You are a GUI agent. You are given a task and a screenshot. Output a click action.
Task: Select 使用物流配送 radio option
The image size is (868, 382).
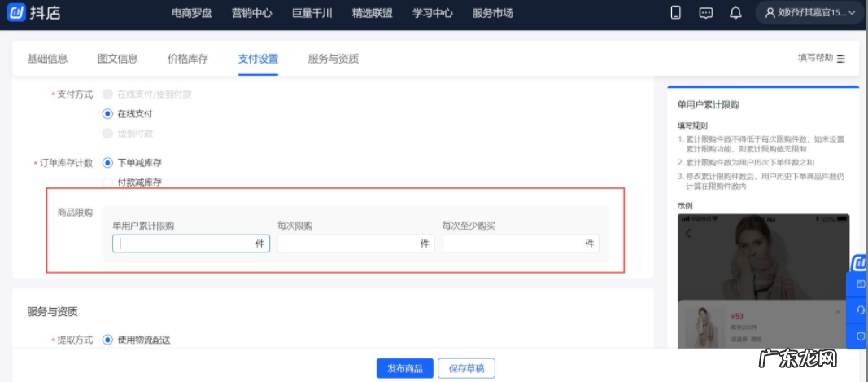pos(107,340)
